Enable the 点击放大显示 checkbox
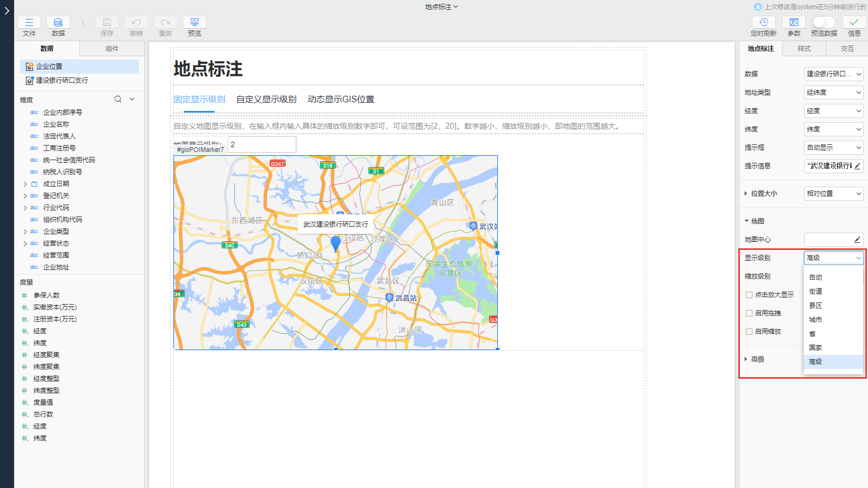The width and height of the screenshot is (868, 488). tap(749, 294)
